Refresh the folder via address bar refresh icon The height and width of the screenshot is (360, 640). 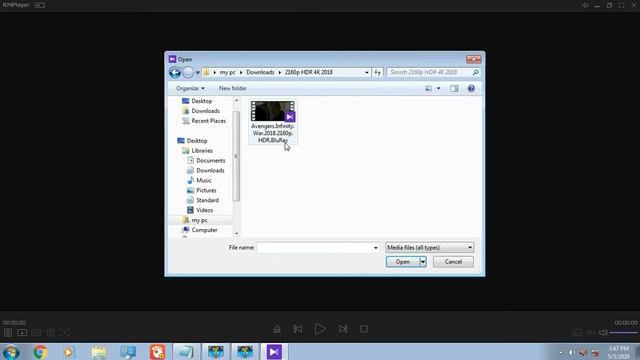(378, 73)
